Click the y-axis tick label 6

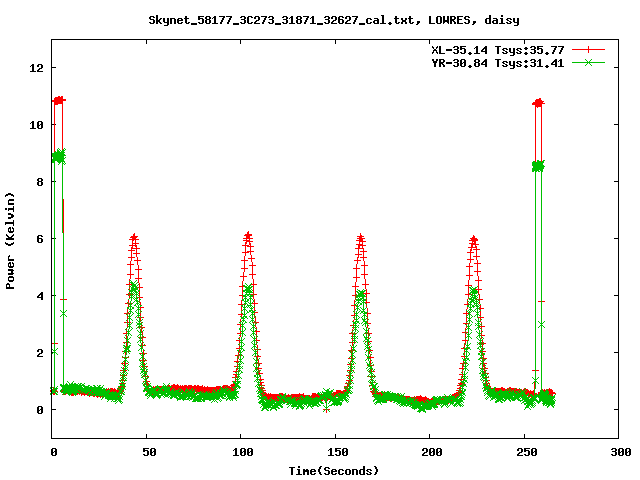(x=40, y=239)
